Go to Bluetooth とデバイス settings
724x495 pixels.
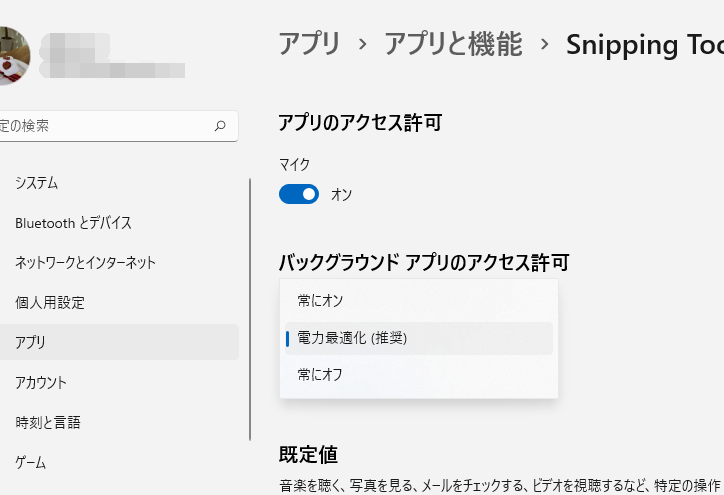(x=73, y=223)
